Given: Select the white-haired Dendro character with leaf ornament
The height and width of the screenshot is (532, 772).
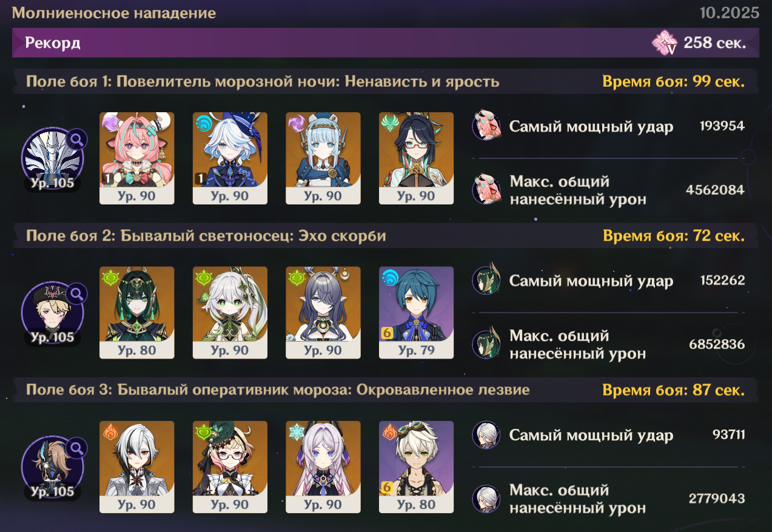Looking at the screenshot, I should coord(230,312).
